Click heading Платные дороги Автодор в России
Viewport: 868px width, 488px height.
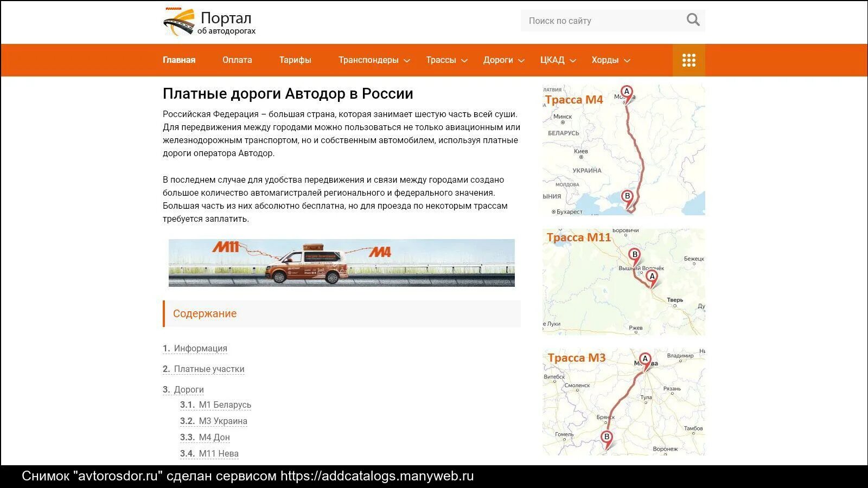tap(288, 94)
